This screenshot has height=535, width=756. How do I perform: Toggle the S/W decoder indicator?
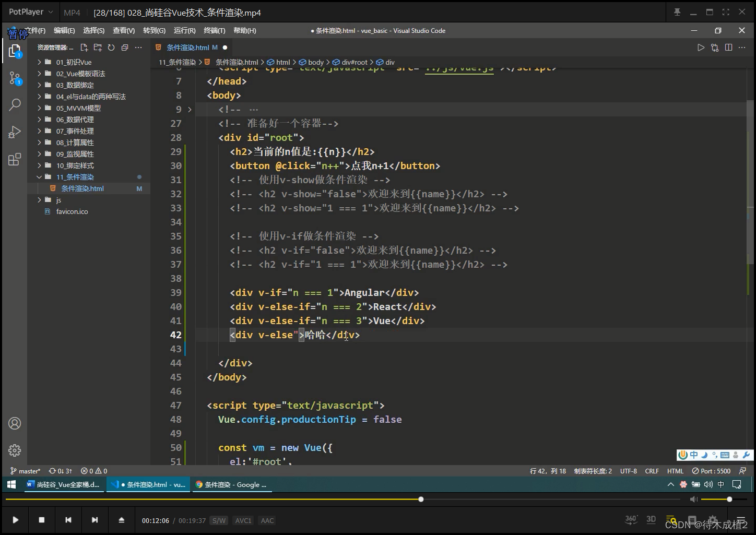point(219,520)
